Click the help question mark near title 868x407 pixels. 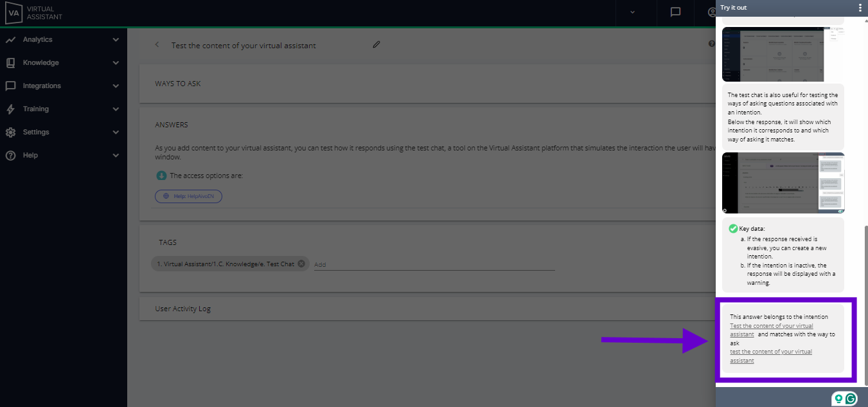tap(712, 44)
